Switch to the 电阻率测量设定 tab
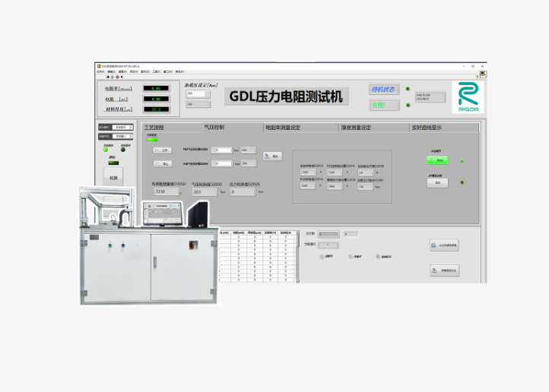Image resolution: width=549 pixels, height=392 pixels. click(283, 128)
